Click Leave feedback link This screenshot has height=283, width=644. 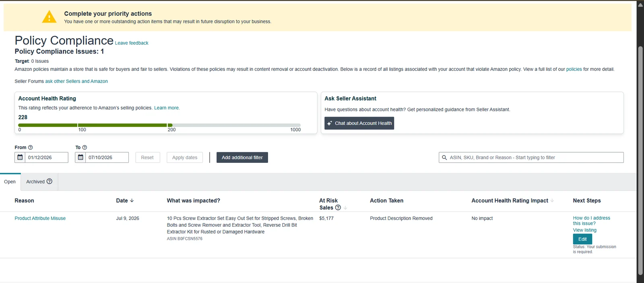(132, 43)
